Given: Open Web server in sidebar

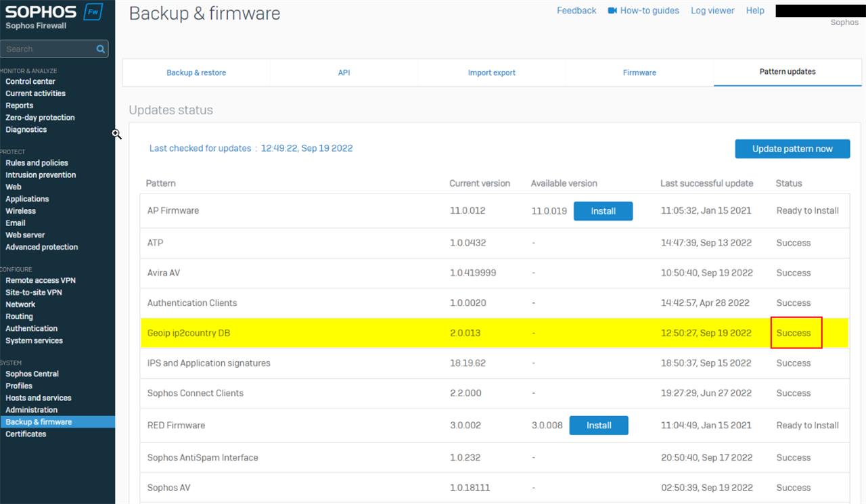Looking at the screenshot, I should point(25,235).
